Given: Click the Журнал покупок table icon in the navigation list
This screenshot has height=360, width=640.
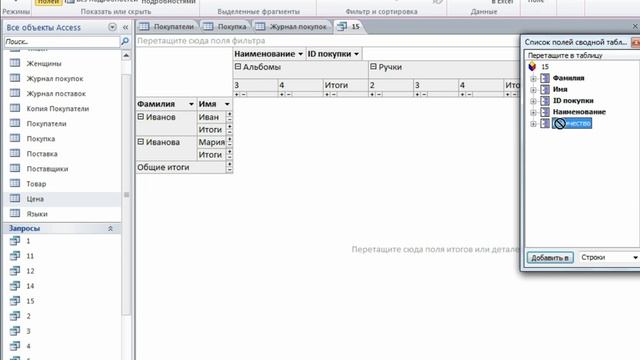Looking at the screenshot, I should [15, 78].
